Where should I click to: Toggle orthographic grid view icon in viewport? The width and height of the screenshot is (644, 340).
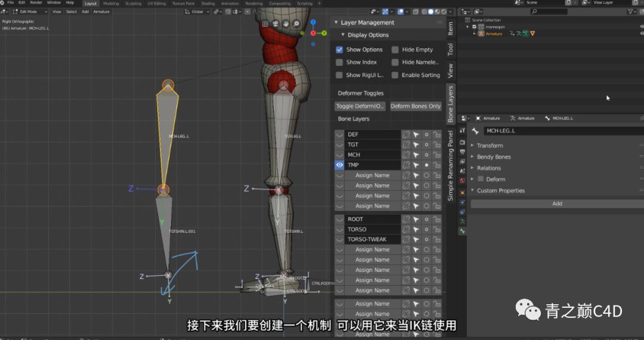pyautogui.click(x=265, y=24)
